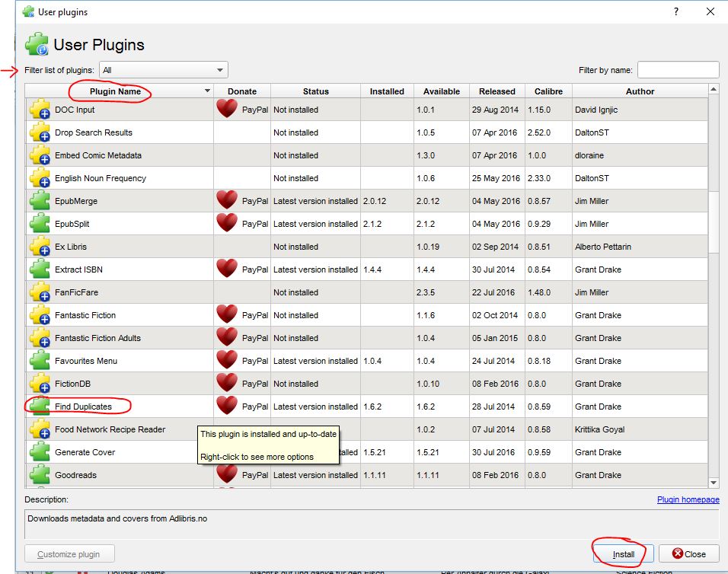Click the Drop Search Results plugin icon
Screen dimensions: 728x574
coord(40,132)
